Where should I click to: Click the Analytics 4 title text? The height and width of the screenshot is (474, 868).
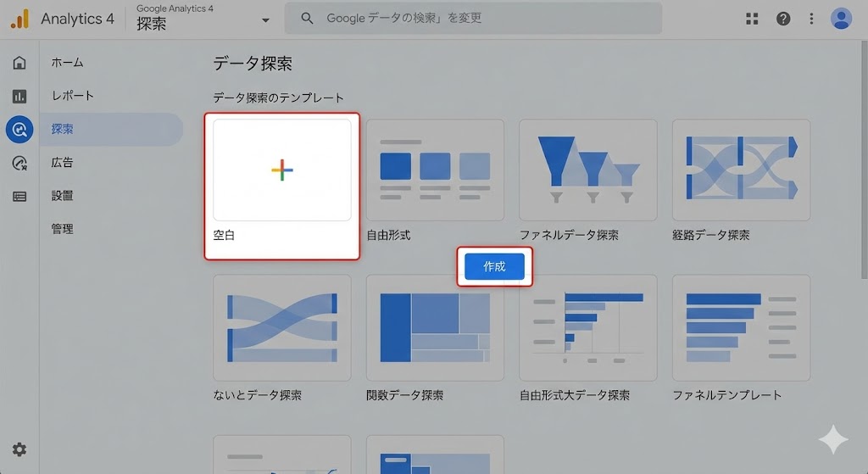[77, 19]
